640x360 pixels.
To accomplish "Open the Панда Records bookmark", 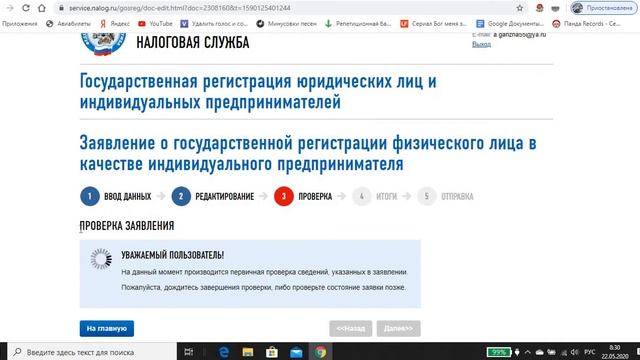I will click(587, 24).
